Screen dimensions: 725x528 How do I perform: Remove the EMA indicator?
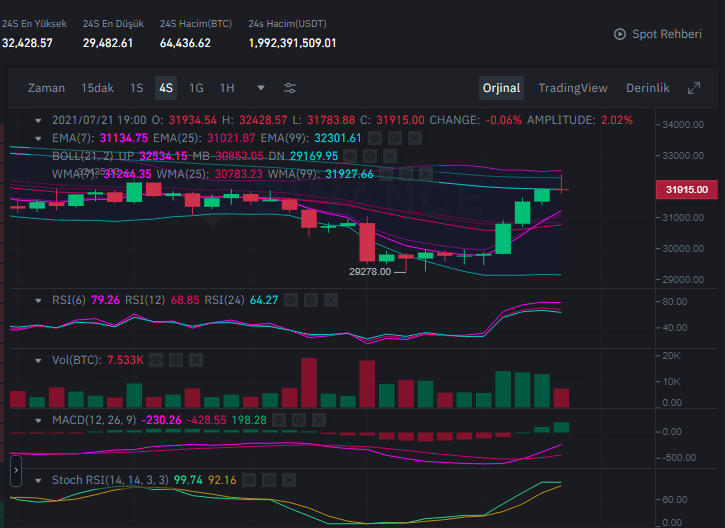pyautogui.click(x=415, y=138)
